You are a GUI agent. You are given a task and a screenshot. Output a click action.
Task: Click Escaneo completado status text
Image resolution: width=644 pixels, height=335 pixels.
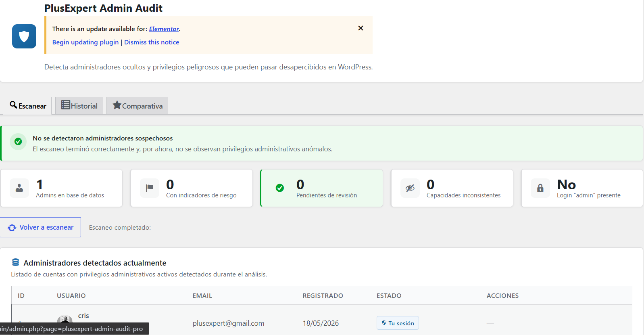[120, 228]
